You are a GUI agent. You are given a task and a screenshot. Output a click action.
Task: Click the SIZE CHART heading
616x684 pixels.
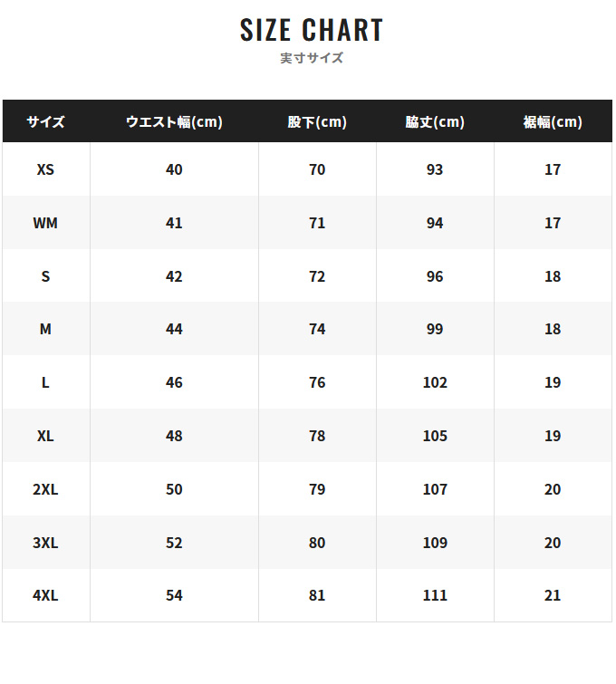pos(312,30)
